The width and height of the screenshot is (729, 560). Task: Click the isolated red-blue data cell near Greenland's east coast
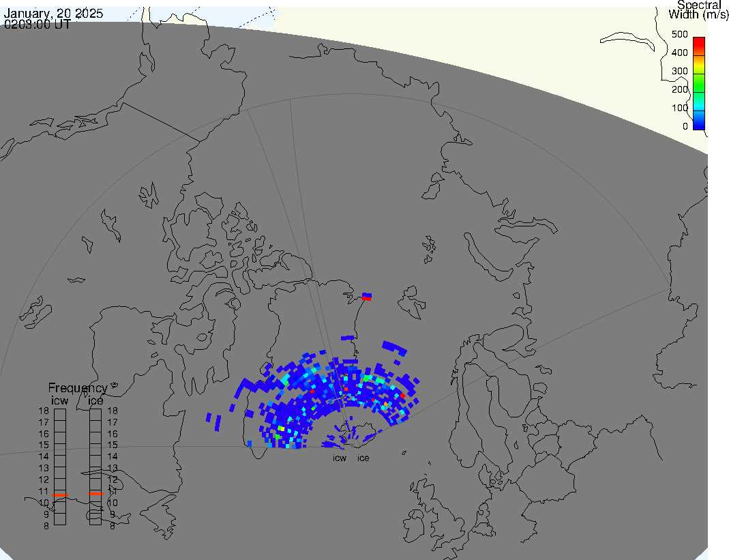[367, 296]
